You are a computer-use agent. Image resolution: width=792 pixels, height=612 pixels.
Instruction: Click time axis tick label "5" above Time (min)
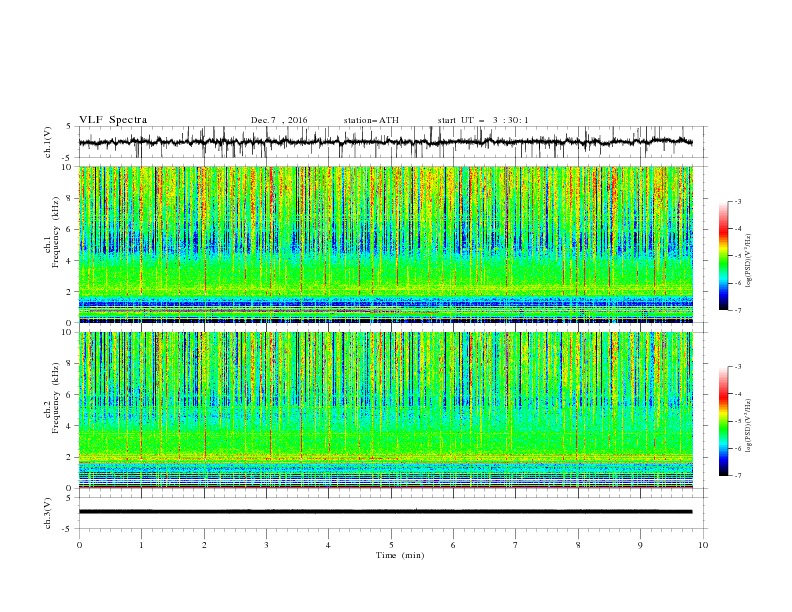coord(391,545)
